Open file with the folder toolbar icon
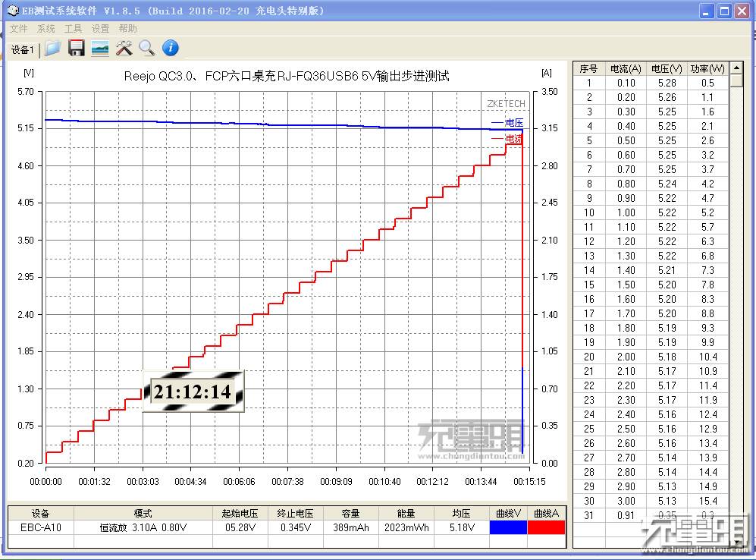The image size is (756, 560). click(52, 49)
